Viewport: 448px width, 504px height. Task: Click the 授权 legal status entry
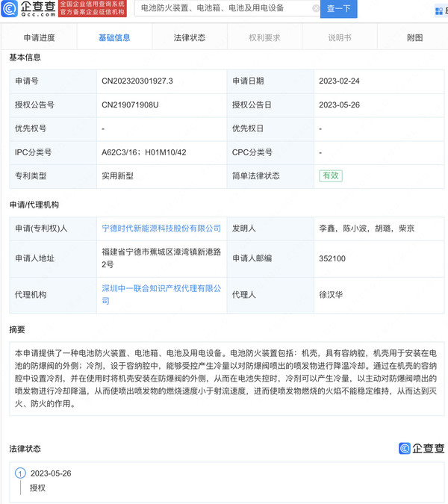37,488
